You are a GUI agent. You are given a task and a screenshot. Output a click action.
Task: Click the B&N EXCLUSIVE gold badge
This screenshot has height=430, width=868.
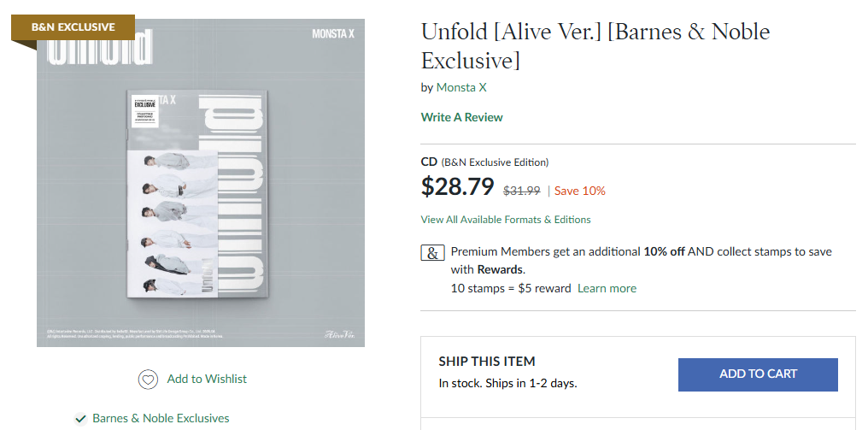tap(73, 27)
